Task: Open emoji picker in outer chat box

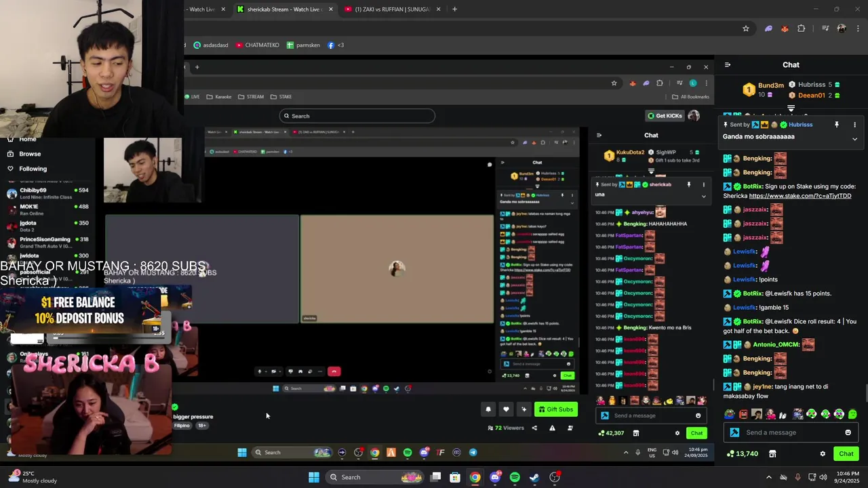Action: [x=848, y=432]
